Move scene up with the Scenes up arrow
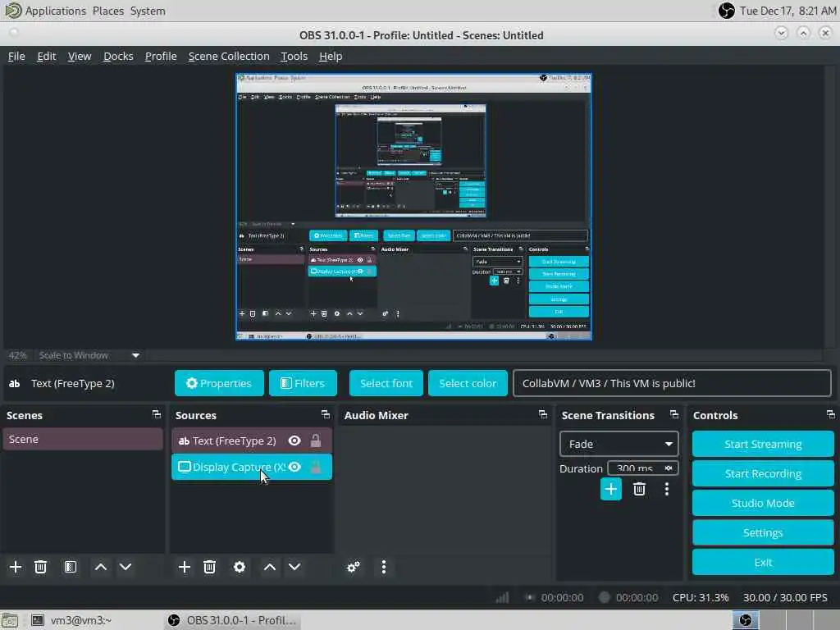840x630 pixels. tap(101, 567)
